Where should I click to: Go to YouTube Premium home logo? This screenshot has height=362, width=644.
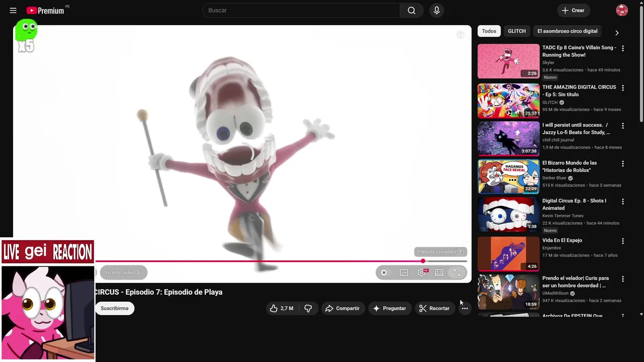pos(45,11)
